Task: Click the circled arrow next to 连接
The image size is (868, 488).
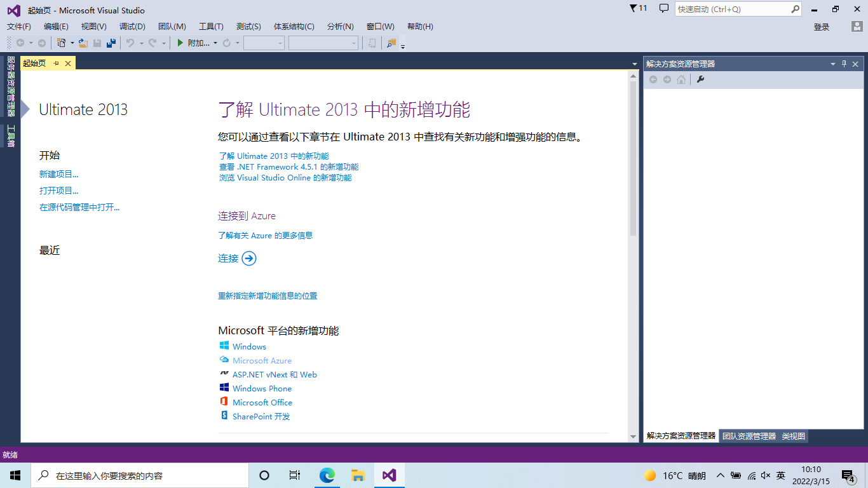Action: [249, 258]
